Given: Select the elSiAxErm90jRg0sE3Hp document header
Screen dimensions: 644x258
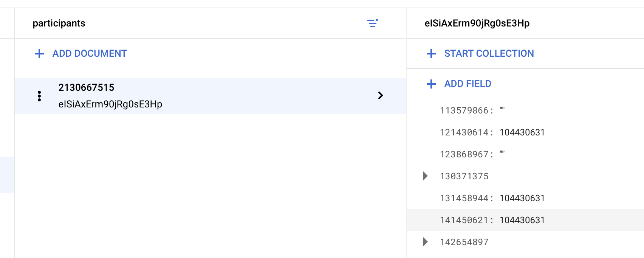Looking at the screenshot, I should (477, 23).
